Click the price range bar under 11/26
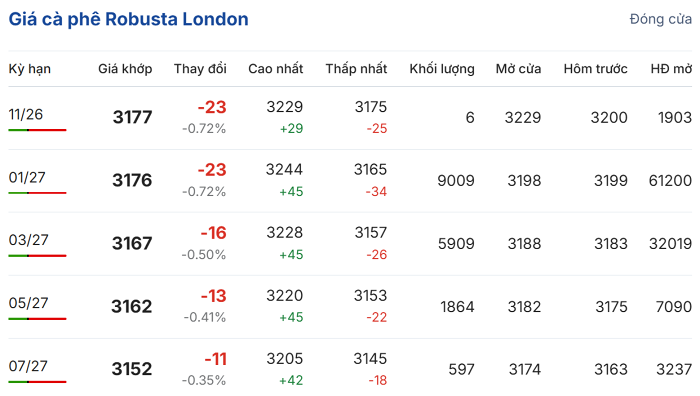700x396 pixels. tap(38, 130)
